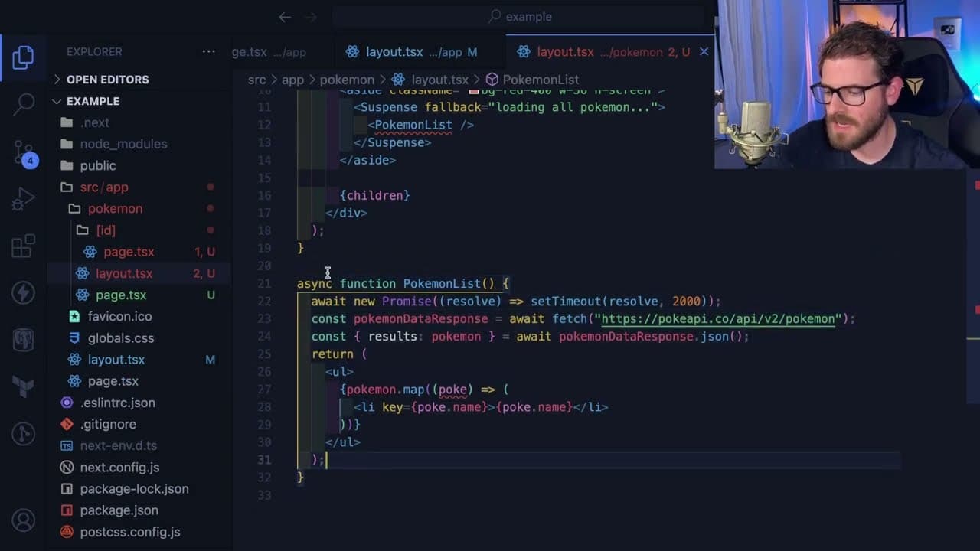Close the layout.tsx pokemon tab
The height and width of the screenshot is (551, 980).
coord(704,52)
